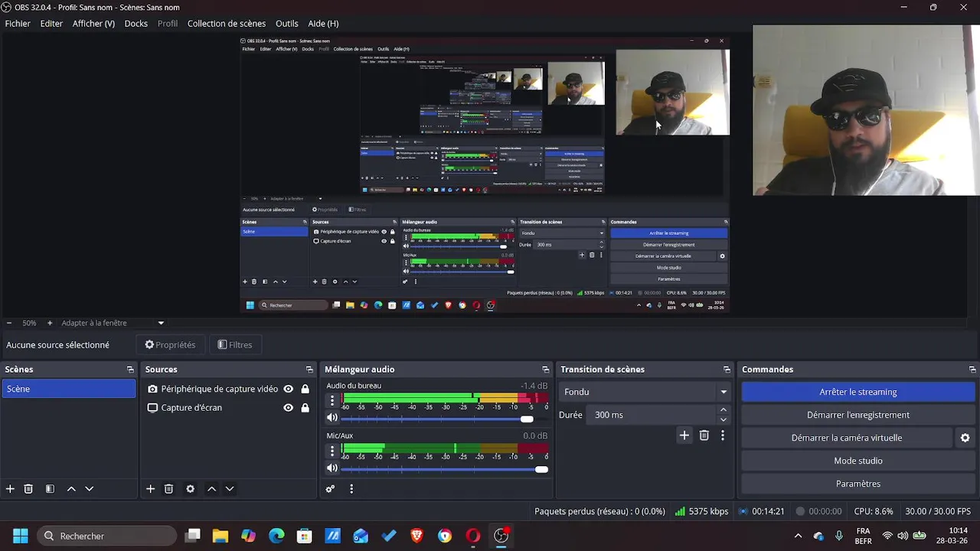Show hidden system tray icons chevron

pyautogui.click(x=798, y=536)
